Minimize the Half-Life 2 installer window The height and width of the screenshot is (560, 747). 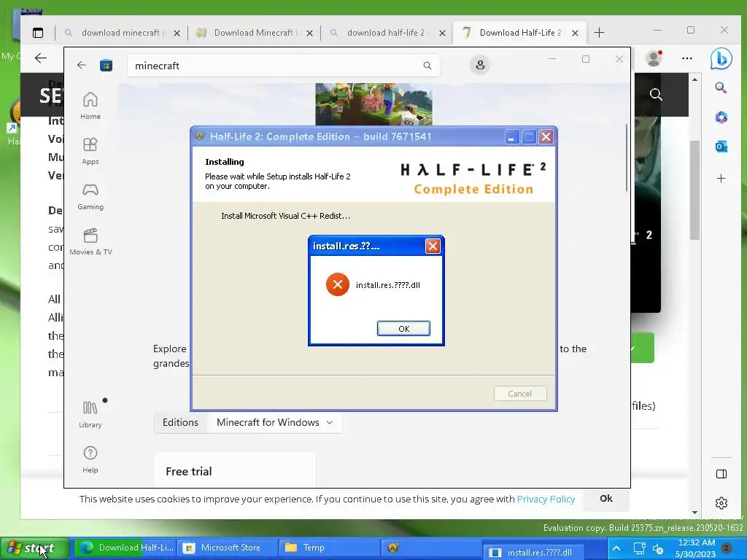coord(511,137)
